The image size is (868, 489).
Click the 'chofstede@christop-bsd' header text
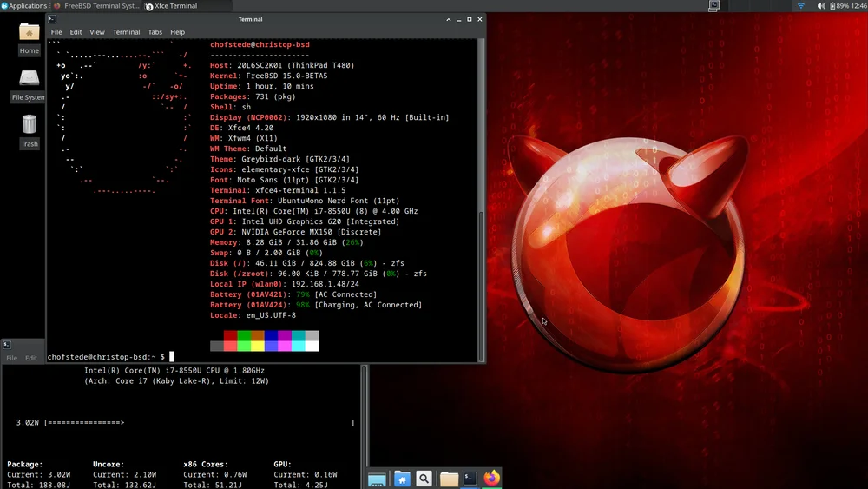point(260,45)
